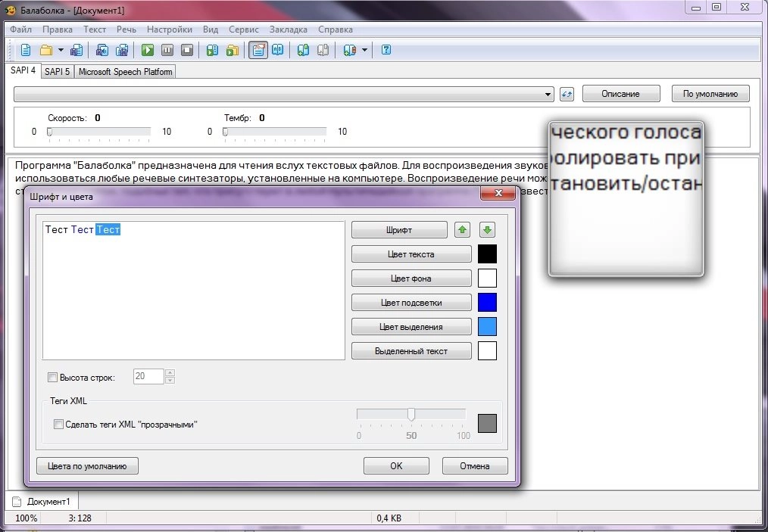Click the Цвет выделения button
The image size is (768, 532).
click(411, 327)
